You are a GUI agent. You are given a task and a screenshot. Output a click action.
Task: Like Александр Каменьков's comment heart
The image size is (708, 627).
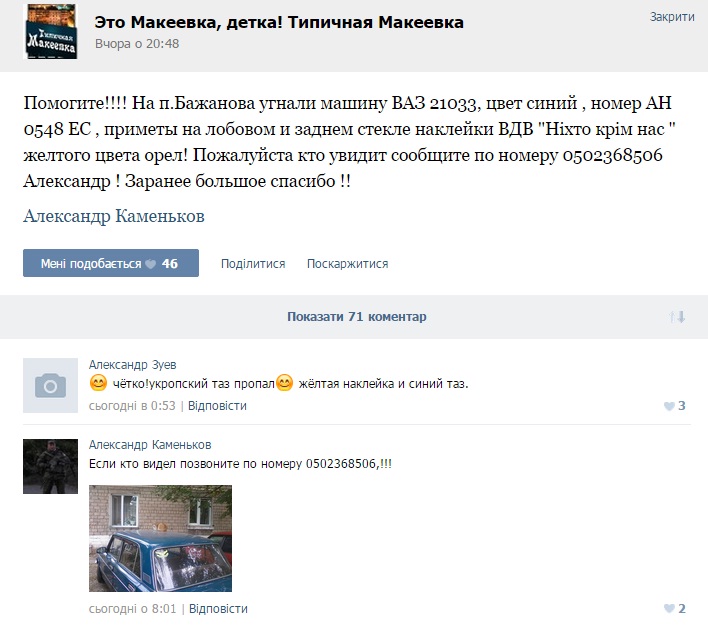click(669, 608)
